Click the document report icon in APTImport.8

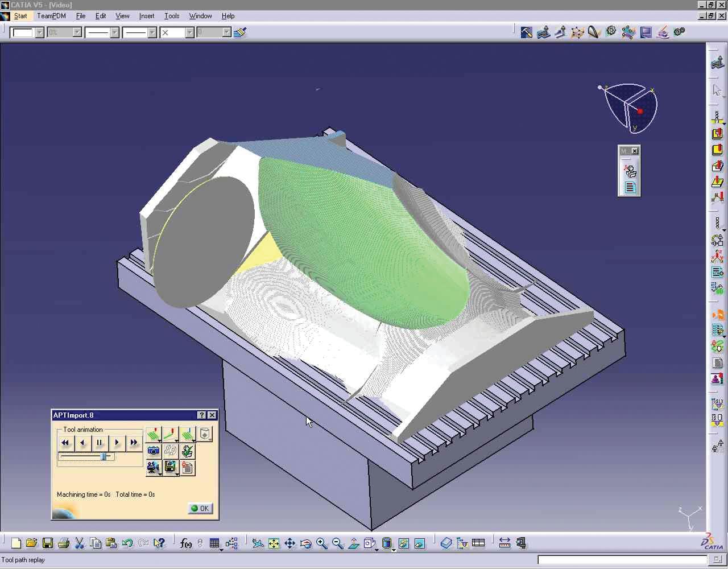pyautogui.click(x=187, y=468)
